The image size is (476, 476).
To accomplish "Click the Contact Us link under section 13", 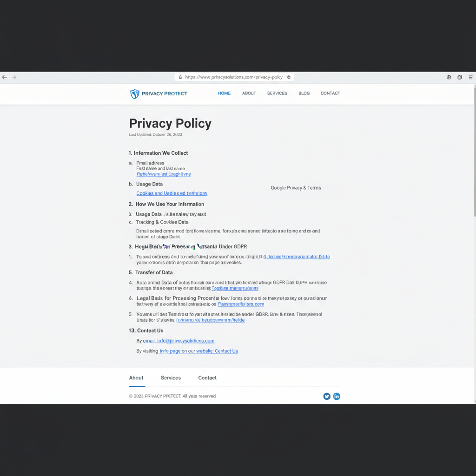I will coord(226,351).
